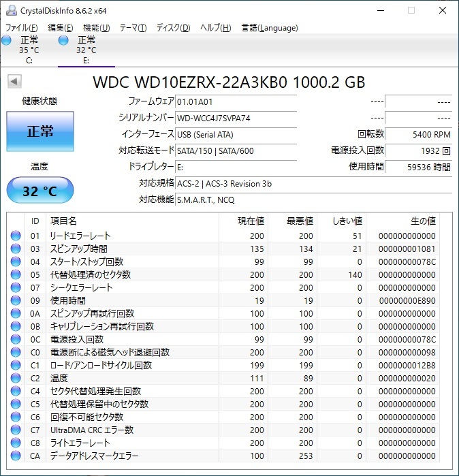Switch to drive E: 32 °C tab
459x476 pixels.
86,50
